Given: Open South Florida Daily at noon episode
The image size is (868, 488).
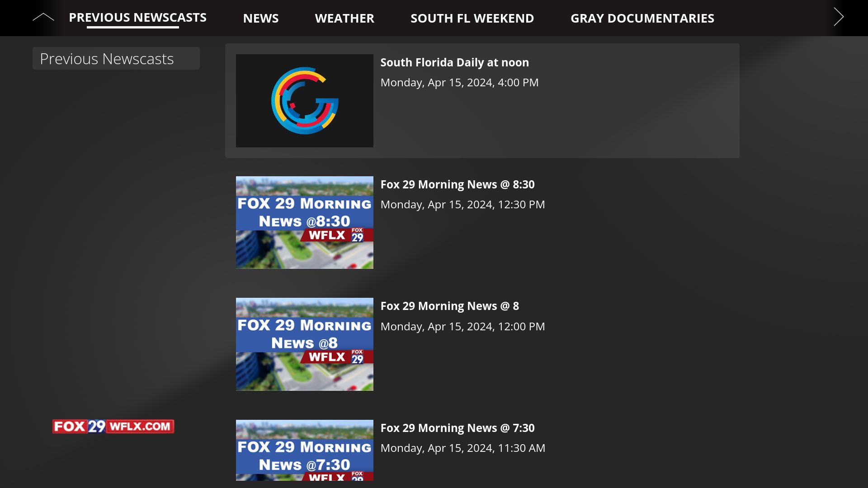Looking at the screenshot, I should pos(454,62).
